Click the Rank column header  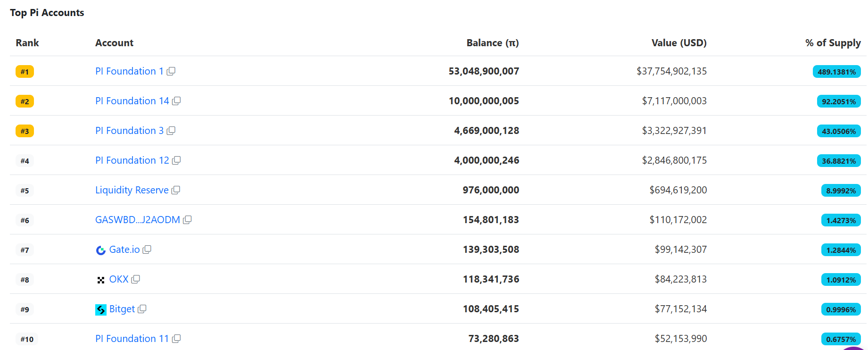(27, 43)
